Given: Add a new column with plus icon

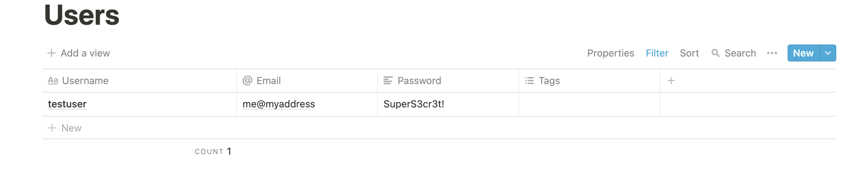Looking at the screenshot, I should (671, 81).
